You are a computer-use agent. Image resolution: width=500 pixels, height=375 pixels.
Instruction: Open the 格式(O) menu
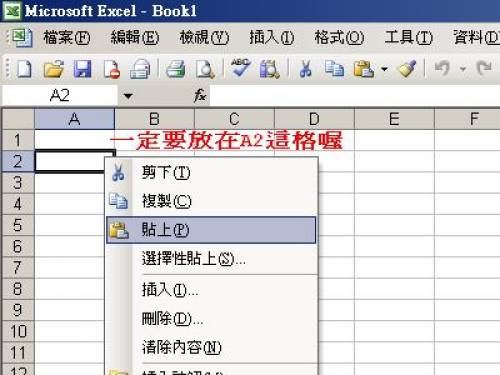pyautogui.click(x=339, y=37)
